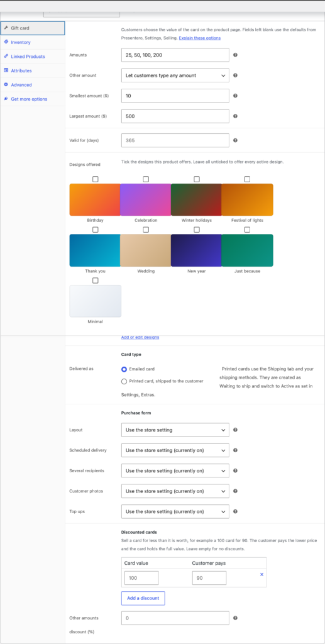This screenshot has height=644, width=325.
Task: Click the Smallest amount input field
Action: (175, 96)
